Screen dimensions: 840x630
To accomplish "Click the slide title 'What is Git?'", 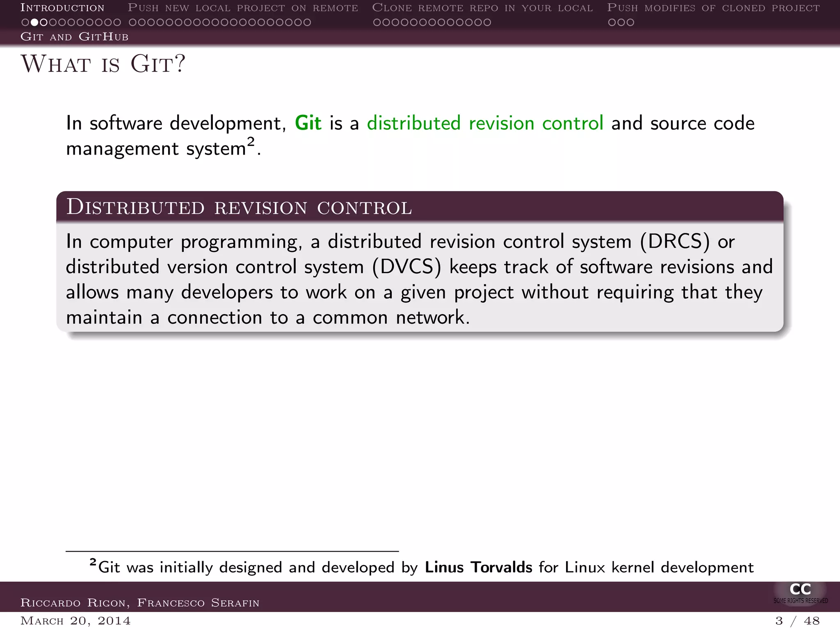I will coord(103,64).
